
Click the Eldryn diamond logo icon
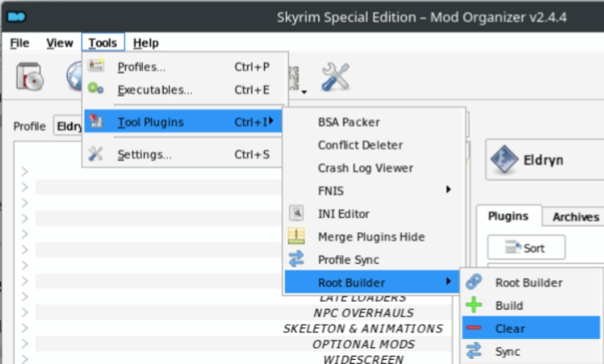504,159
